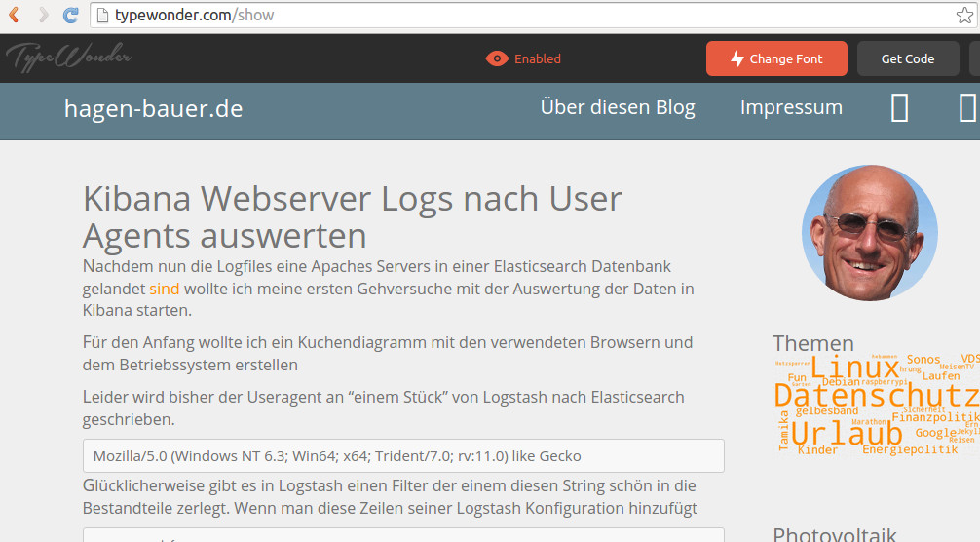Go to the hagen-bauer.de home link
Viewport: 980px width, 542px height.
coord(153,109)
